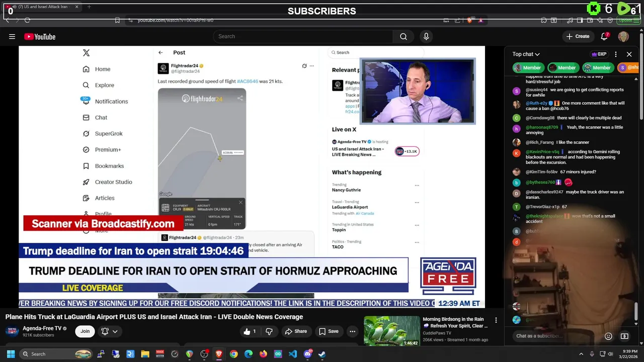Expand Top chat mode dropdown
Screen dimensions: 644x362
tap(526, 54)
